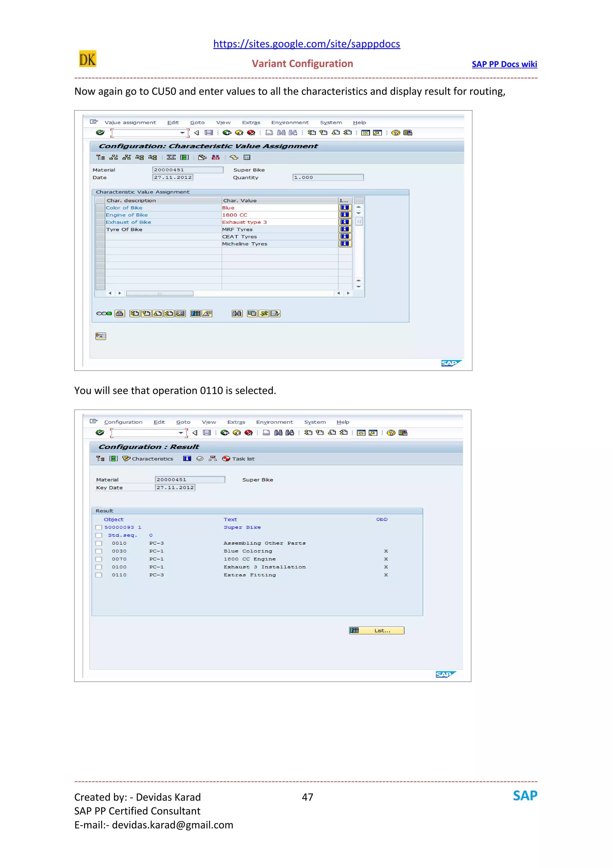613x868 pixels.
Task: Open SAP PP Docs wiki link
Action: point(505,64)
